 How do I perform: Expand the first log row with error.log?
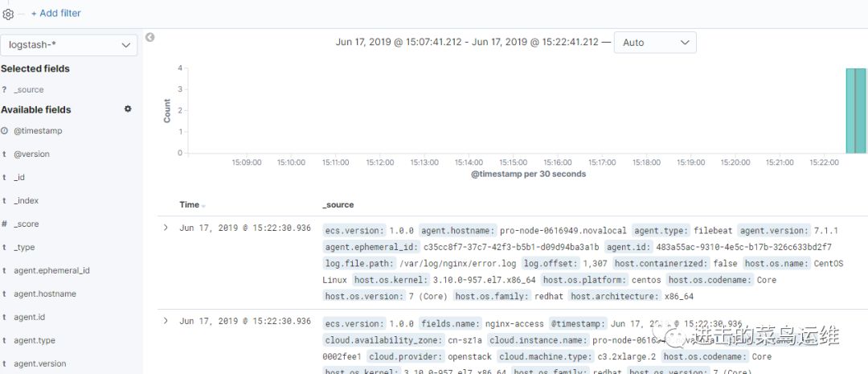point(165,228)
